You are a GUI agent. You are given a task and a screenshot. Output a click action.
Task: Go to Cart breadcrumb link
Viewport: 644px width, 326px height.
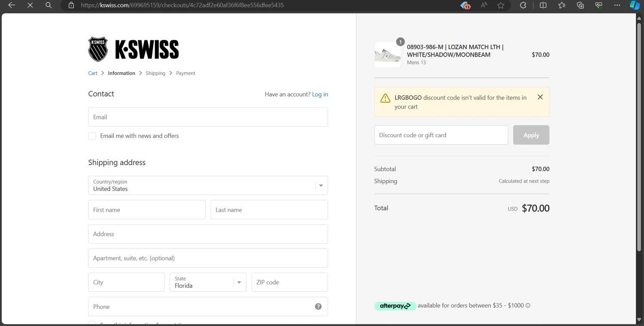tap(93, 73)
